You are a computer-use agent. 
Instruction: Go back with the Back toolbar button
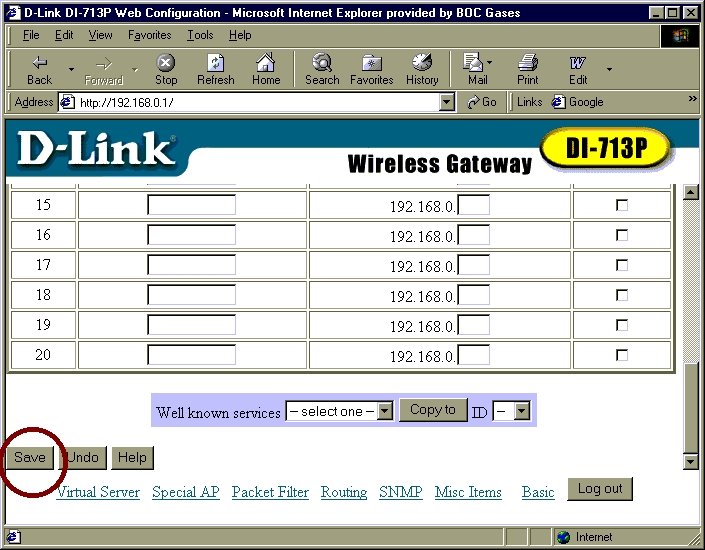point(40,70)
